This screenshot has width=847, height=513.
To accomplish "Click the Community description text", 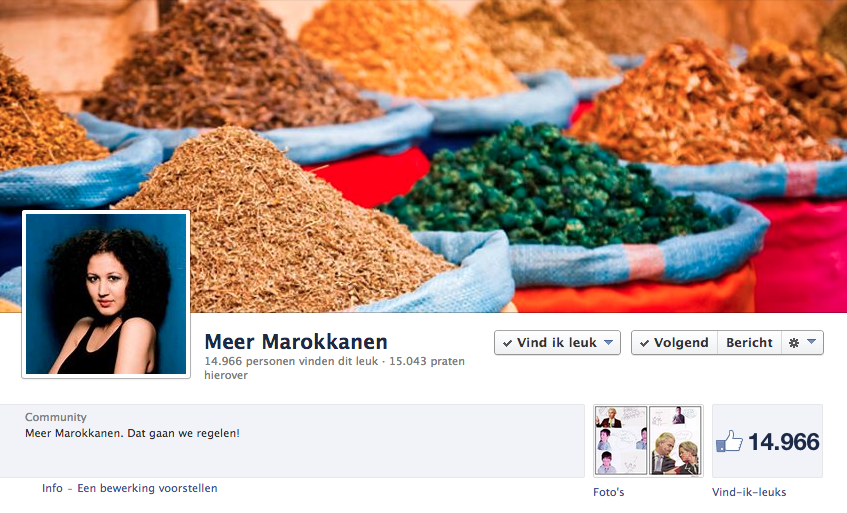I will click(132, 433).
